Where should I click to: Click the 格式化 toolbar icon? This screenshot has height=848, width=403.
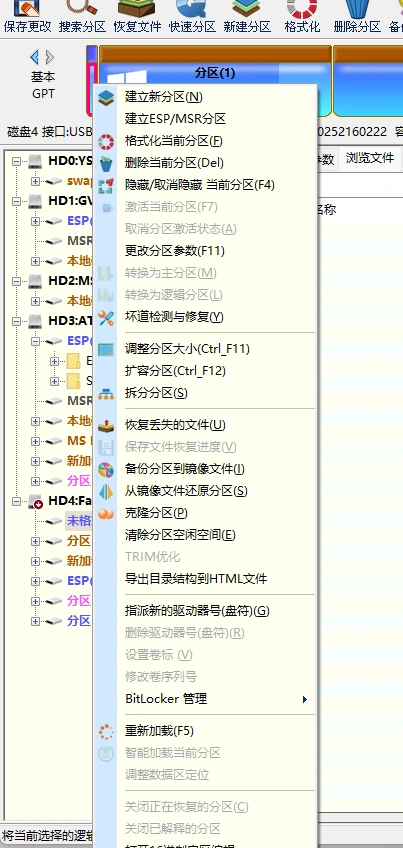coord(302,8)
